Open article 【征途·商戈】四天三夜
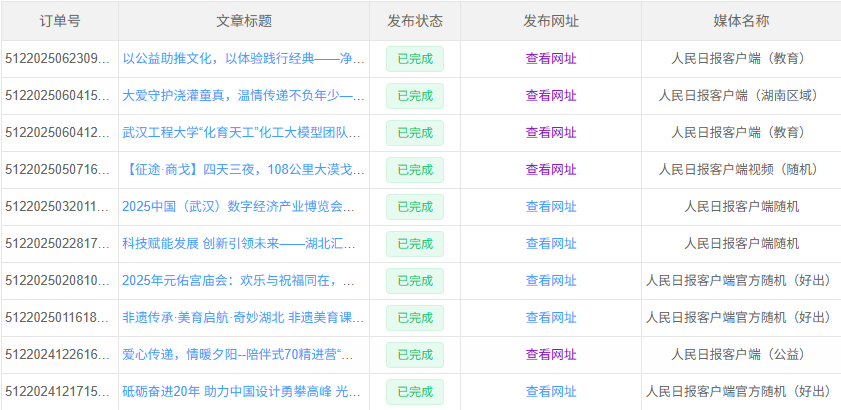This screenshot has height=410, width=841. [x=244, y=170]
